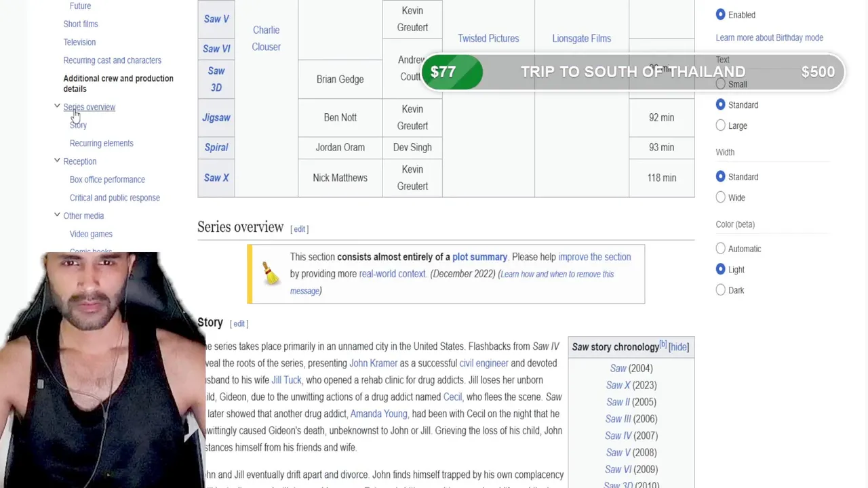Select the Enabled Birthday mode radio
Screen dimensions: 868x488
[x=720, y=14]
